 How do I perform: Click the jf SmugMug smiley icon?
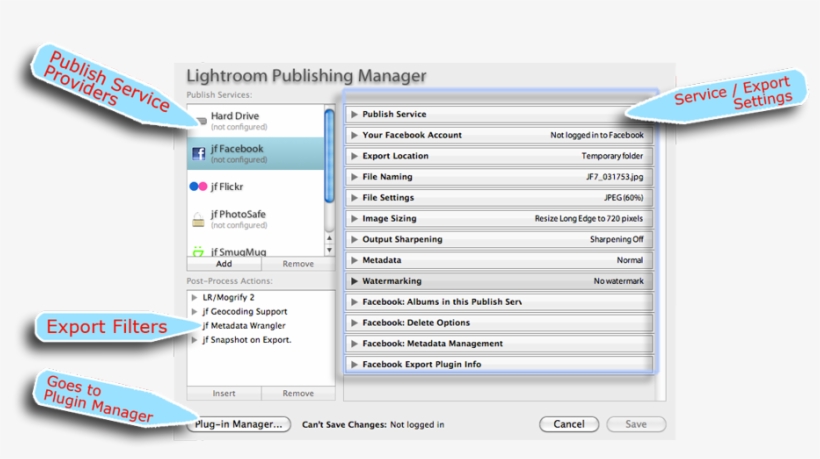click(198, 251)
